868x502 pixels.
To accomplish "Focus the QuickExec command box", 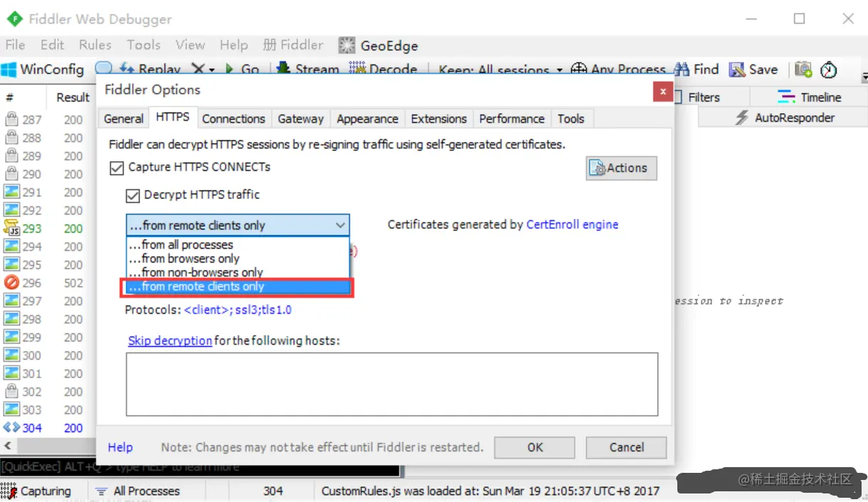I will pyautogui.click(x=200, y=467).
